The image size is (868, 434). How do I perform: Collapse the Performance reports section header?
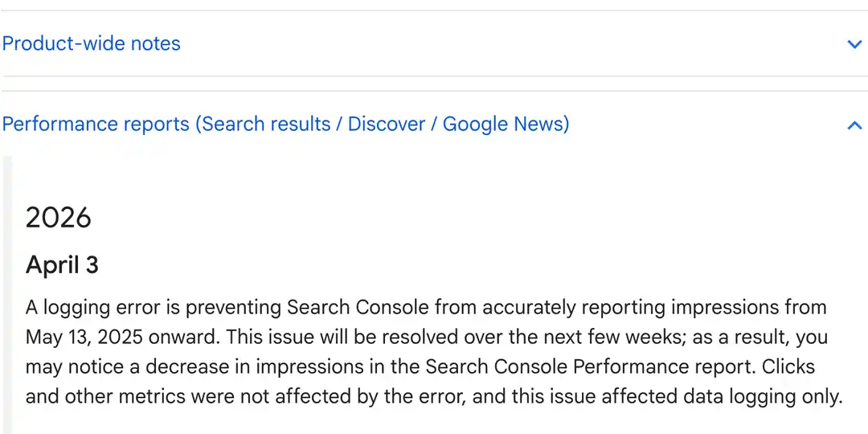(x=285, y=125)
